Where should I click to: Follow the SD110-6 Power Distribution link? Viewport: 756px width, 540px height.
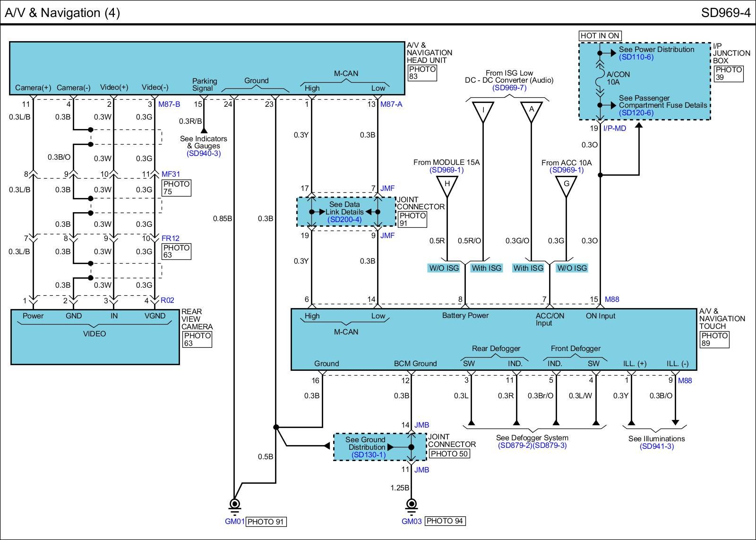636,57
